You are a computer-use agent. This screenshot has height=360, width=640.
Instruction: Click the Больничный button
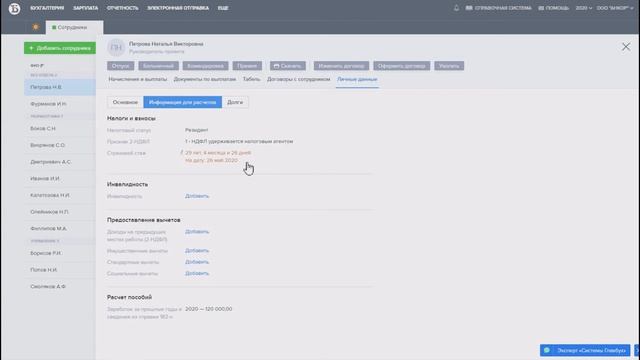pos(158,66)
